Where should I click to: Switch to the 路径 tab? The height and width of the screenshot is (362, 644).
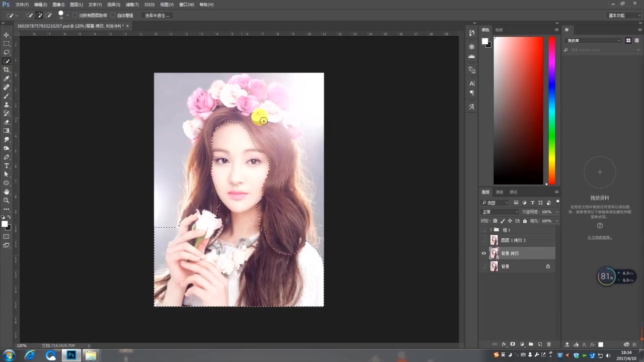(x=513, y=192)
